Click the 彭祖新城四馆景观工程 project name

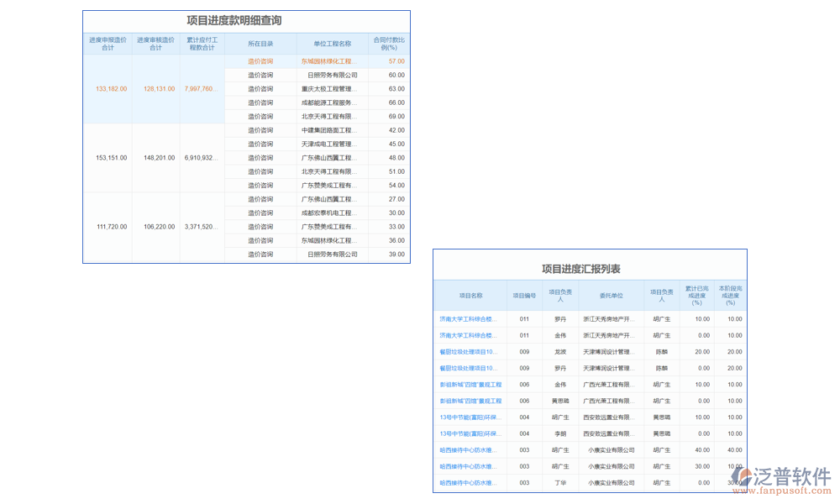(x=470, y=385)
